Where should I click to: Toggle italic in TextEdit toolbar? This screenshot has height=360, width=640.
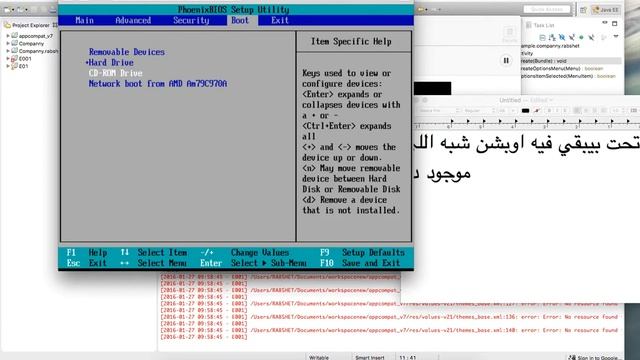pos(557,111)
